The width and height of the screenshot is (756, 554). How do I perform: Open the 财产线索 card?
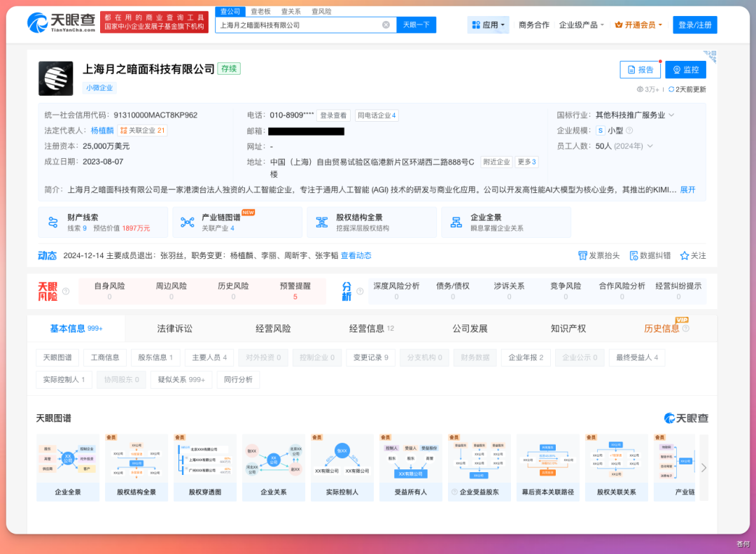103,222
